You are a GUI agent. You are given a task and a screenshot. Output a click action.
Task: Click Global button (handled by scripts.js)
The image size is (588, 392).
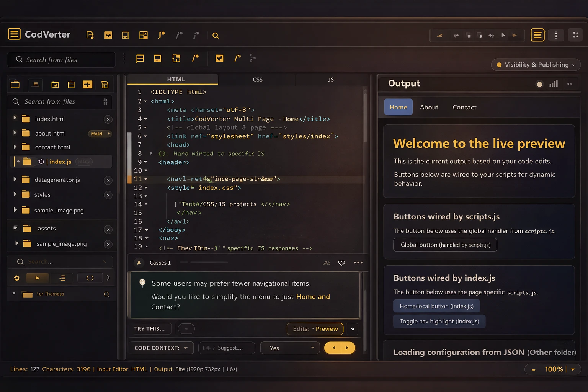445,245
